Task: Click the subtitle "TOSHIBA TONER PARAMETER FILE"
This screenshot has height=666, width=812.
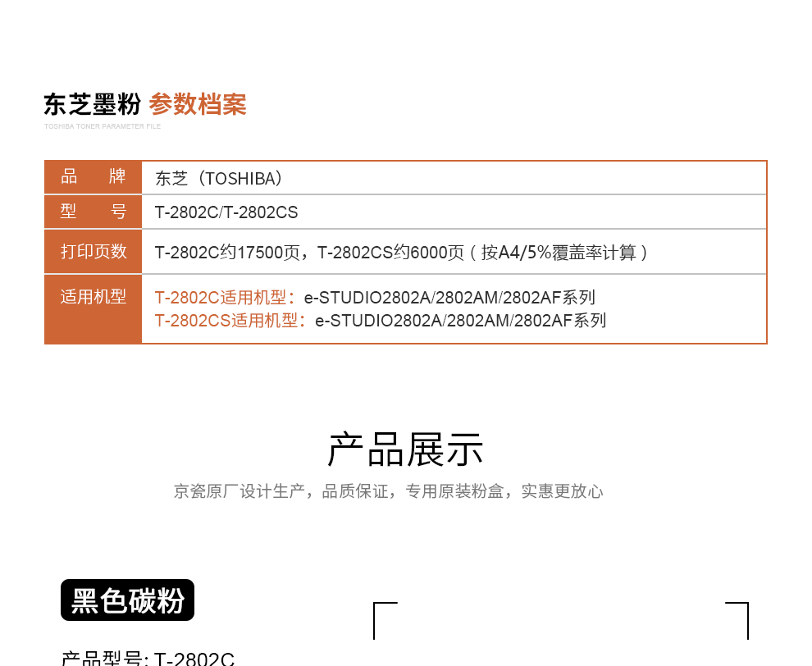Action: click(x=103, y=126)
